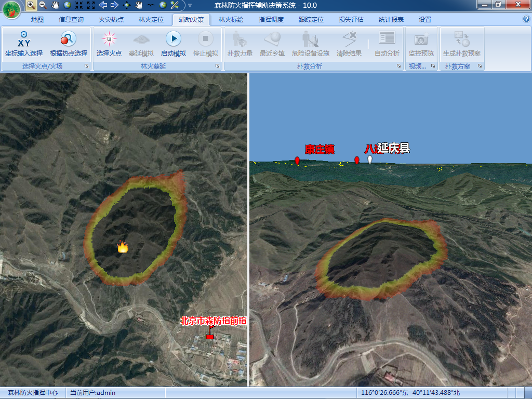Click 自动分析 button
532x399 pixels.
coord(387,44)
